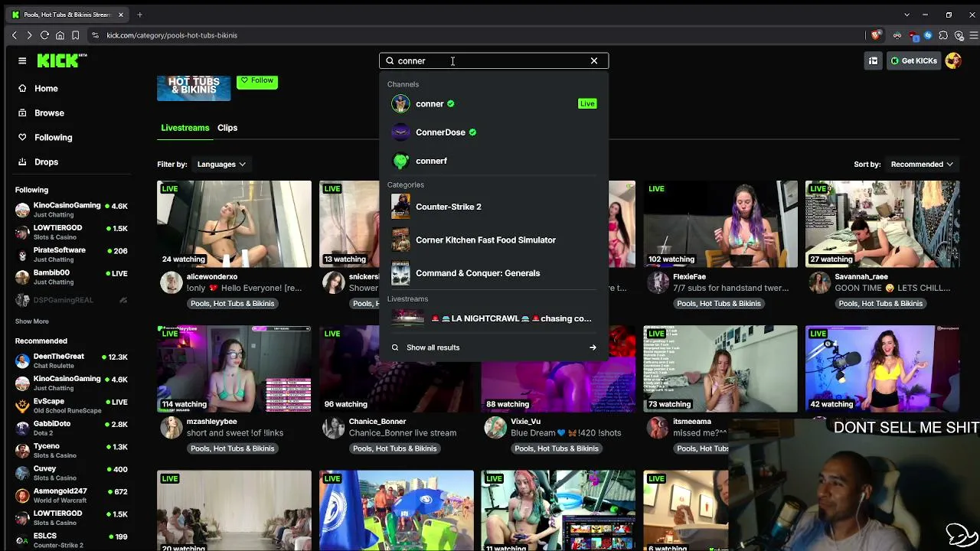Screen dimensions: 980x551
Task: Click the browser address bar URL
Action: point(172,35)
